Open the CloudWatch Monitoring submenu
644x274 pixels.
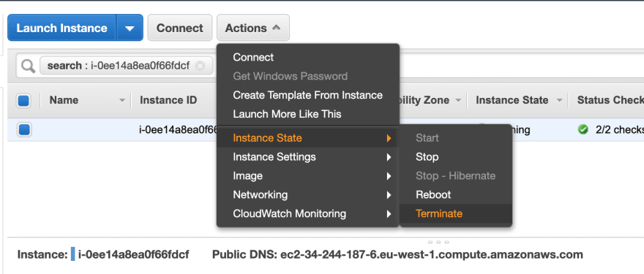308,213
